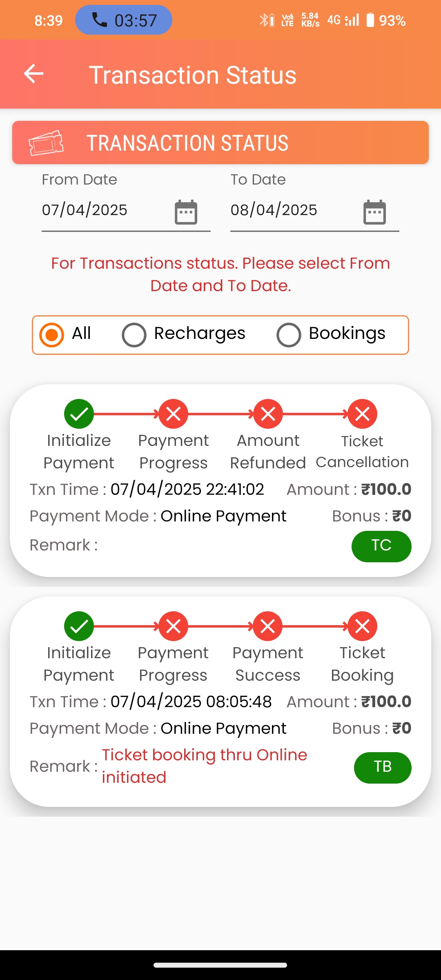Tap the TRANSACTION STATUS banner heading
Viewport: 441px width, 980px height.
(187, 143)
